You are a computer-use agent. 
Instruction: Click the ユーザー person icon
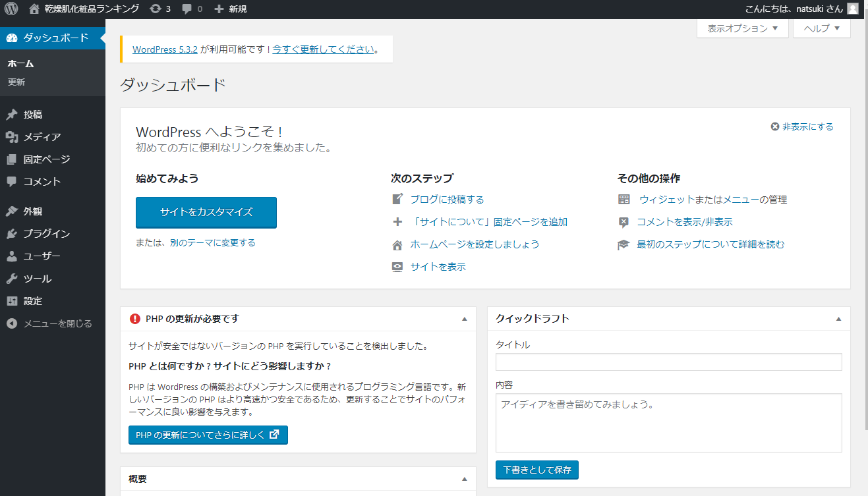(12, 256)
